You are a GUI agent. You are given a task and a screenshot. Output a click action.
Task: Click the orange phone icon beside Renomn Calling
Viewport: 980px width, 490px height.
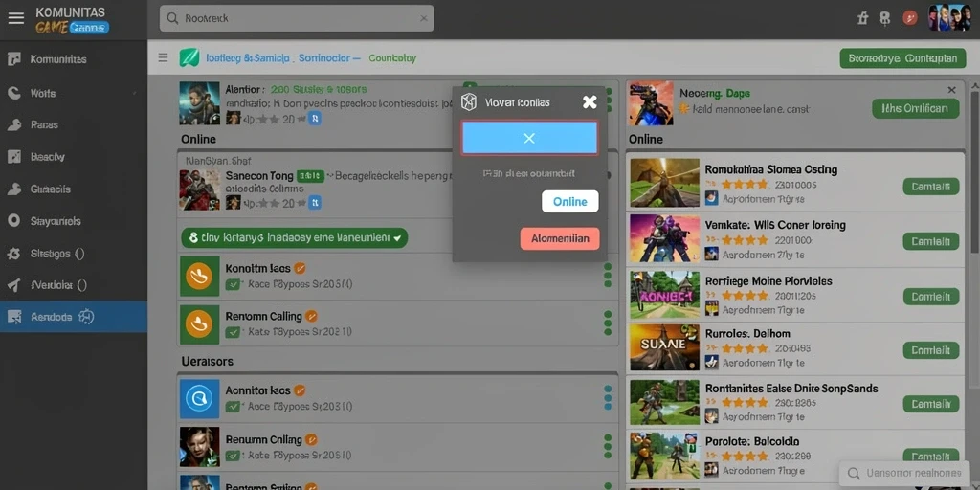(x=199, y=324)
